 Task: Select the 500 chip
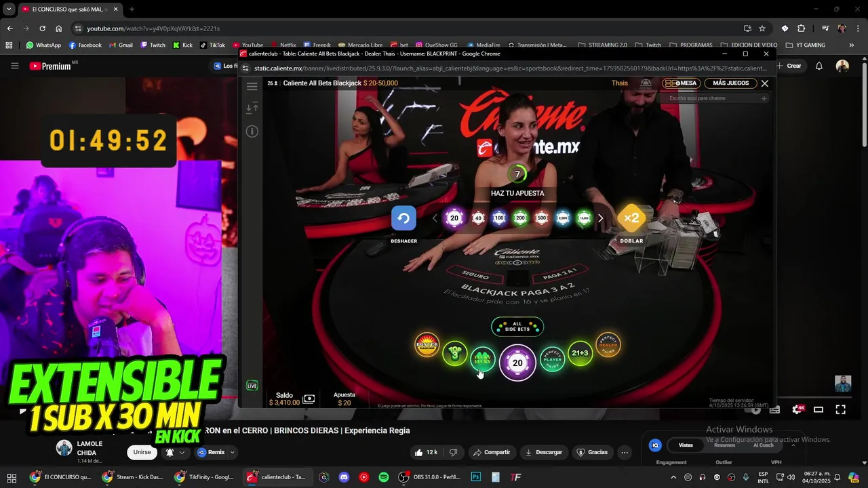pos(541,218)
